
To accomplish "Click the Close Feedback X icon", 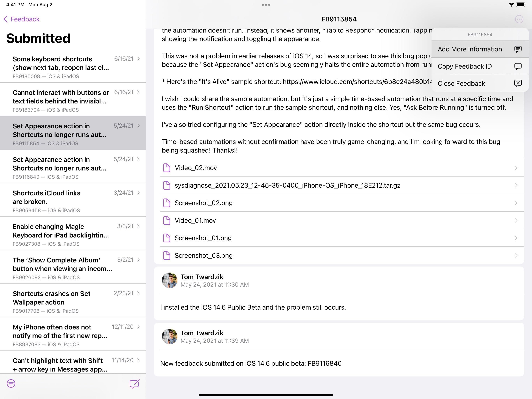I will pos(518,83).
